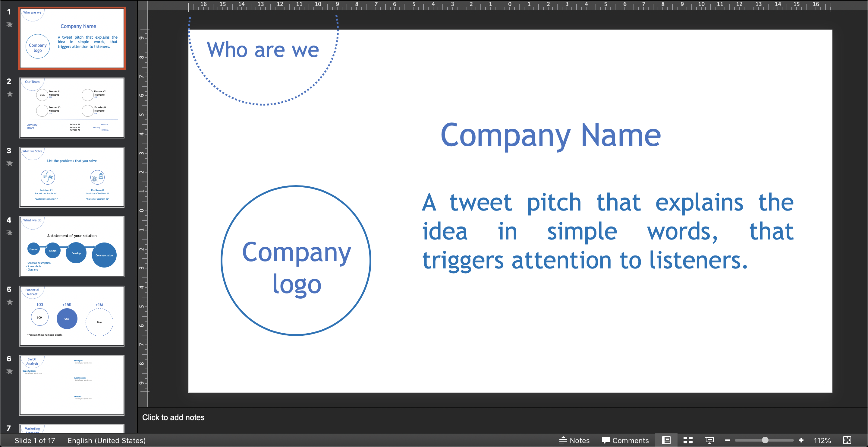
Task: Click the animation star icon beside slide 4
Action: coord(9,233)
